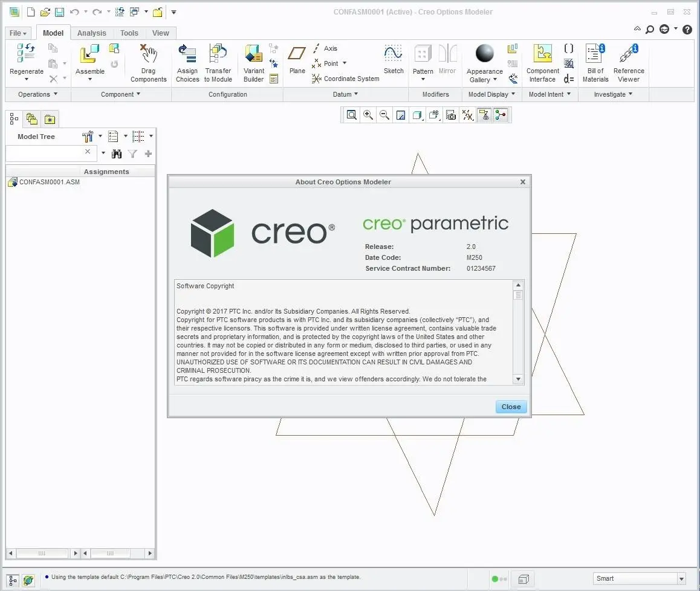
Task: Click the New file icon
Action: click(31, 12)
